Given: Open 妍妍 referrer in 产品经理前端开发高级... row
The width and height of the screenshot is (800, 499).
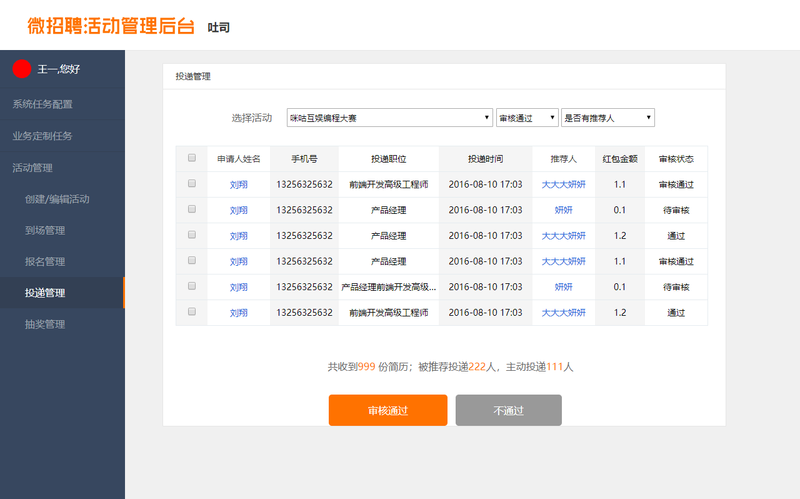Looking at the screenshot, I should [x=563, y=287].
